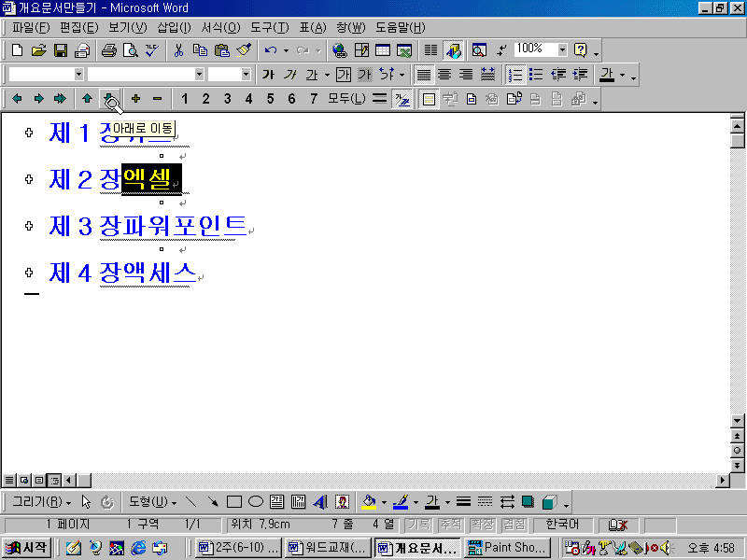Show headings through level 3
This screenshot has height=560, width=747.
click(x=227, y=99)
